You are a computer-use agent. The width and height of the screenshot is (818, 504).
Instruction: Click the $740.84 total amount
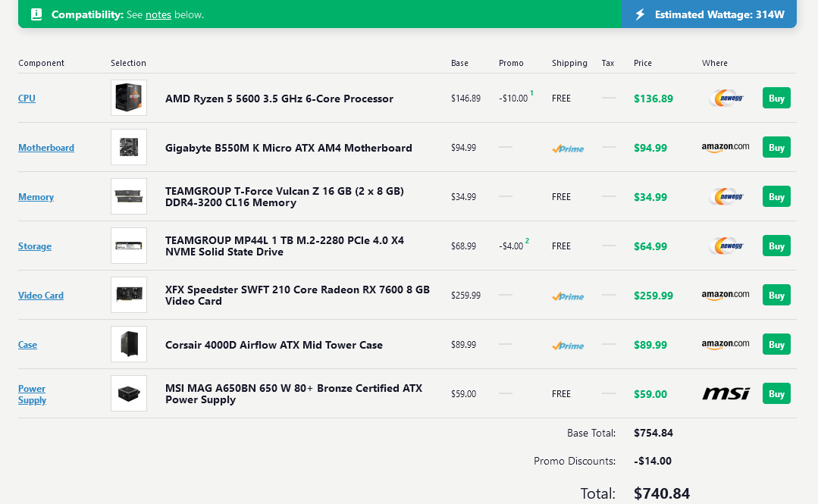tap(662, 493)
